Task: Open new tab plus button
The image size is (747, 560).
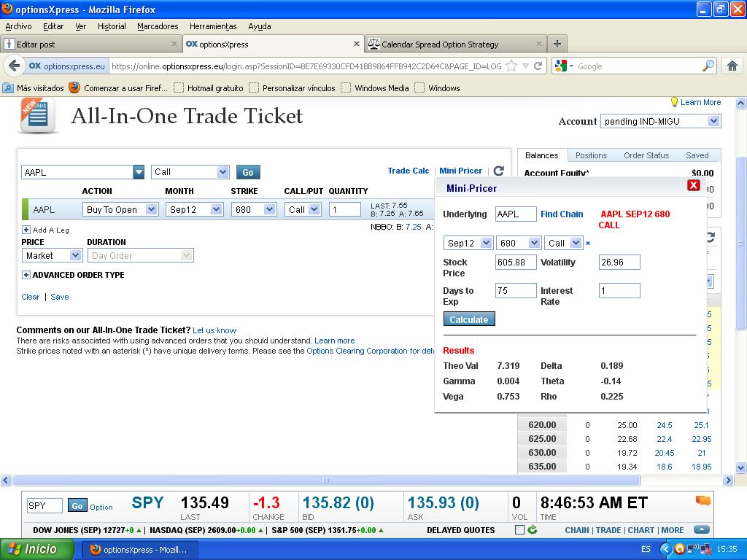Action: click(557, 44)
